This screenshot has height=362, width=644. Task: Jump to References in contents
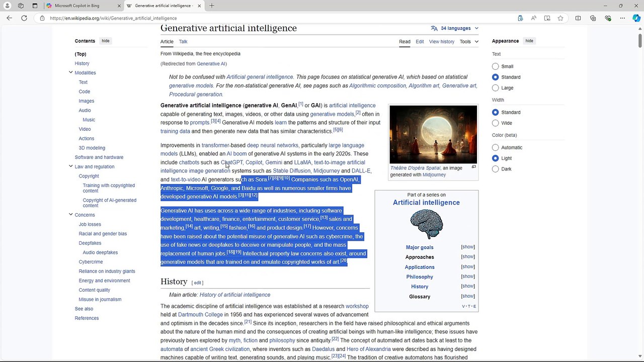point(87,318)
